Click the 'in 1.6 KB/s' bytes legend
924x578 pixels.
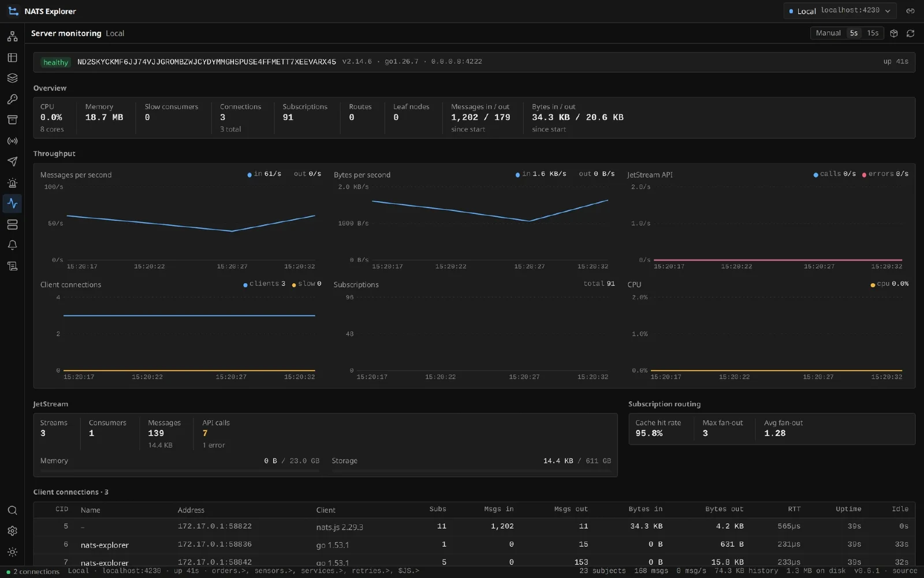[541, 174]
